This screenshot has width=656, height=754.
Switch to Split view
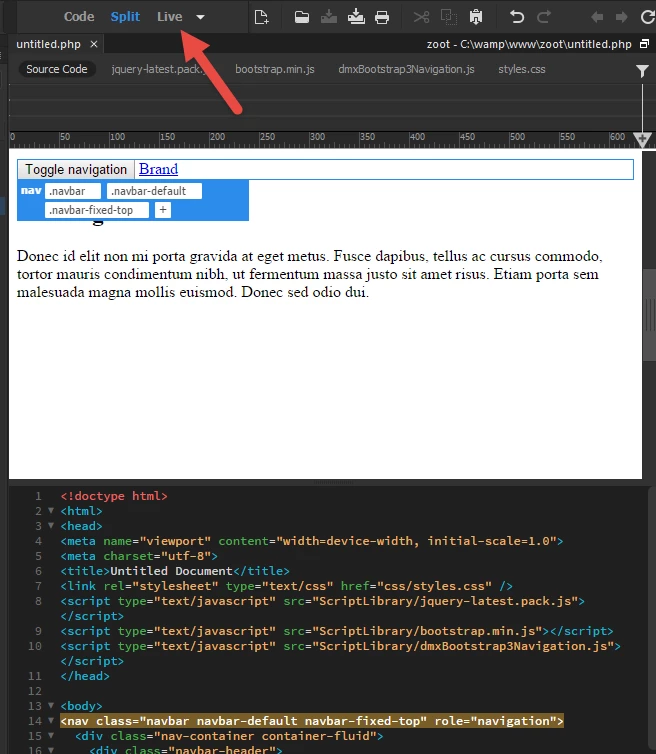(125, 17)
